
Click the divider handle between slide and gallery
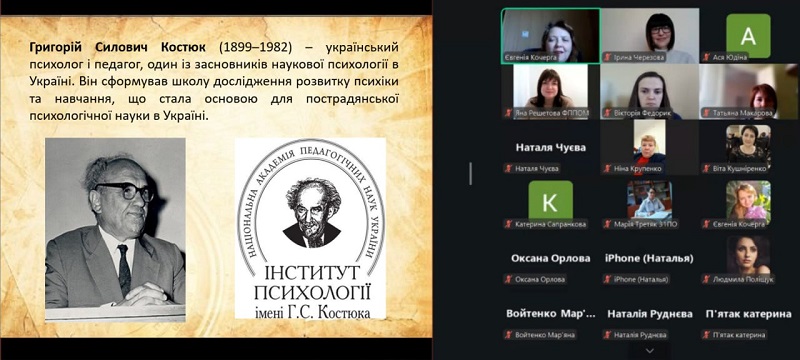click(x=470, y=173)
